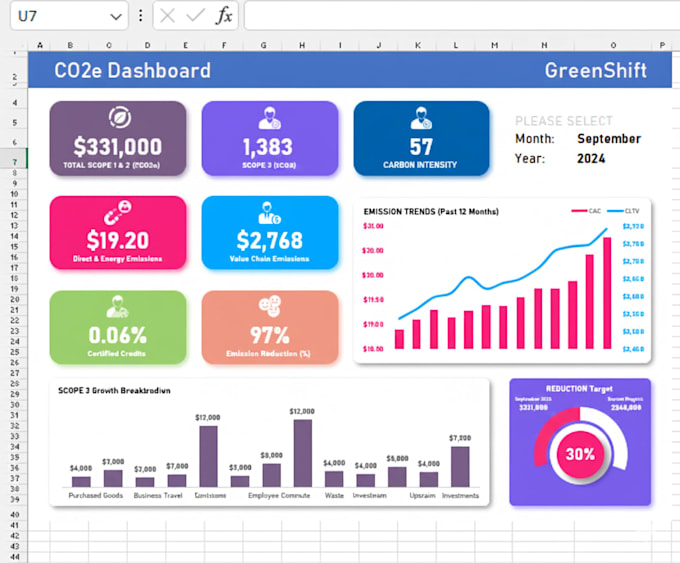
Task: Click the person icon on Carbon Intensity card
Action: [421, 118]
